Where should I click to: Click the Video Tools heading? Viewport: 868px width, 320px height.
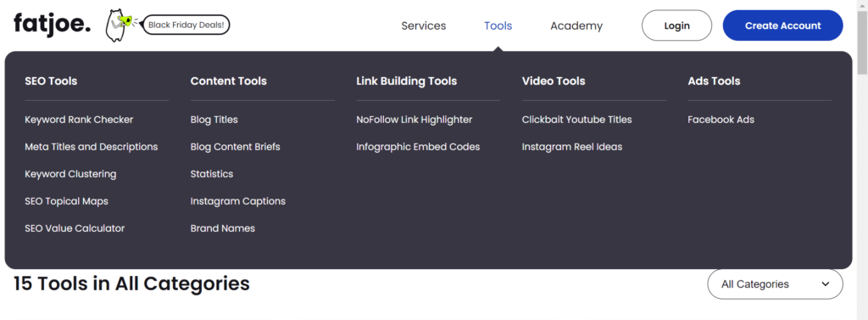click(x=554, y=81)
